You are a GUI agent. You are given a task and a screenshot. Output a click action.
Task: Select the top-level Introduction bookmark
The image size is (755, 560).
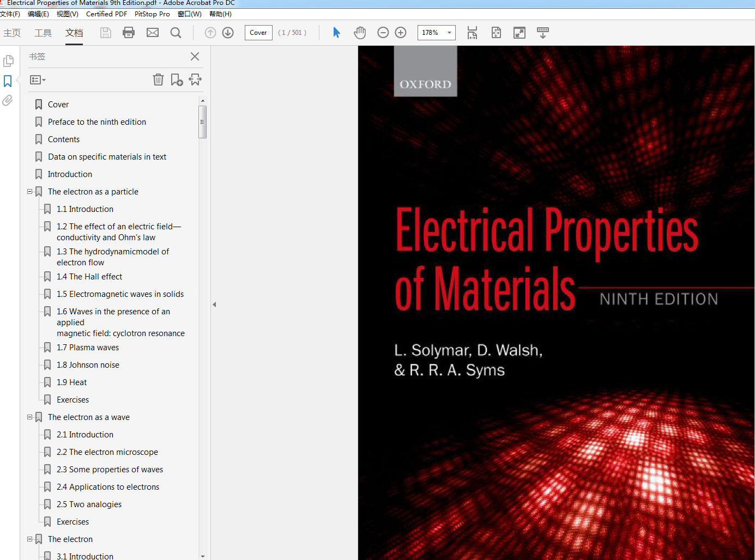(x=70, y=174)
